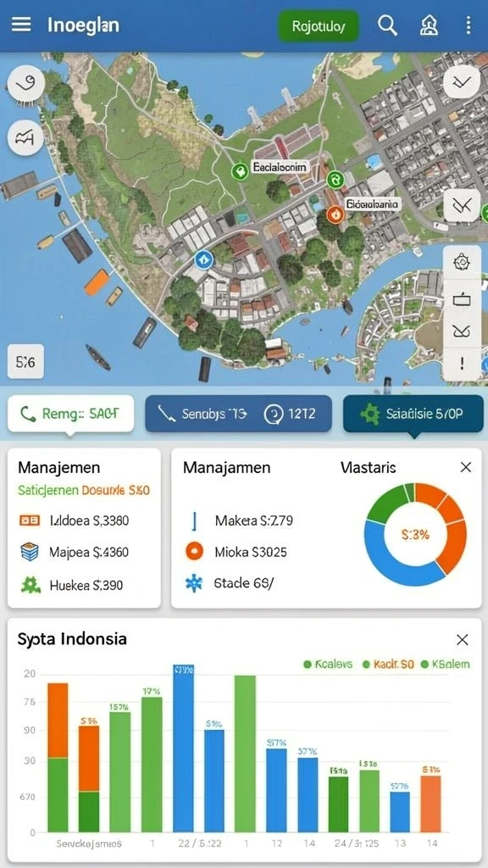The width and height of the screenshot is (488, 868).
Task: Click the 5:6 scale badge on map
Action: 25,363
